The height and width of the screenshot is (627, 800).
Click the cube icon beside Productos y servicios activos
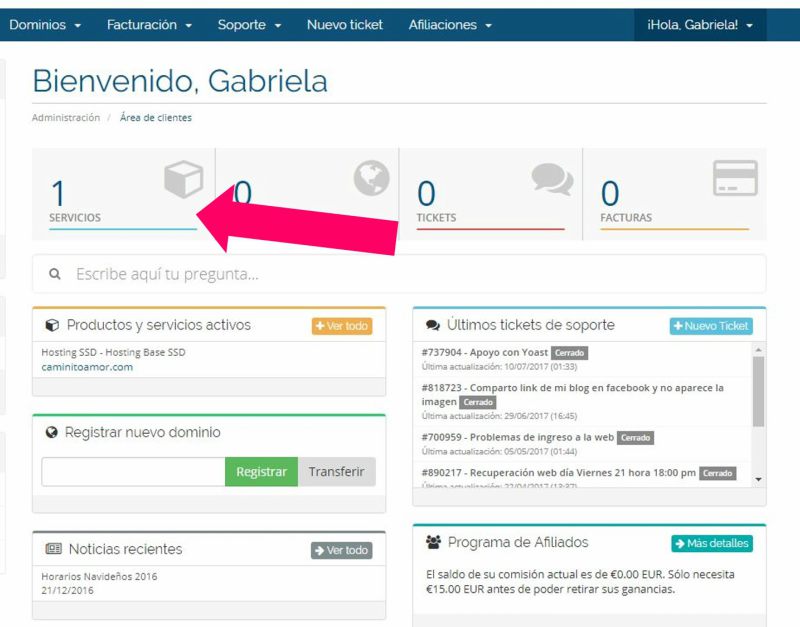tap(52, 325)
